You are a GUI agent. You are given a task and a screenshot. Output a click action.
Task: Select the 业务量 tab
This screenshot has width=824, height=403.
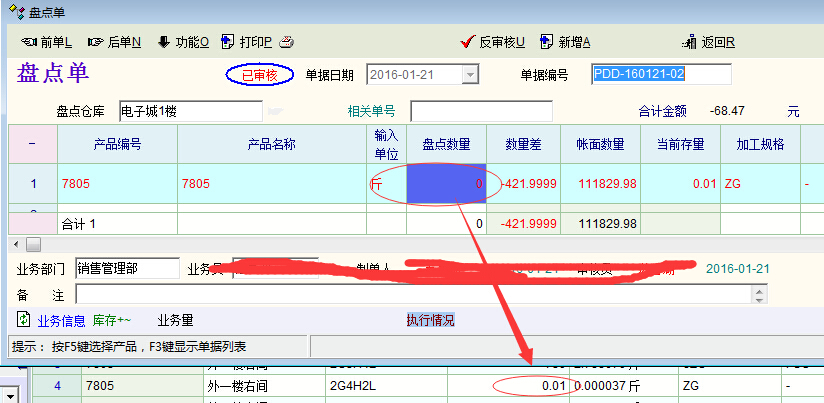pos(175,321)
